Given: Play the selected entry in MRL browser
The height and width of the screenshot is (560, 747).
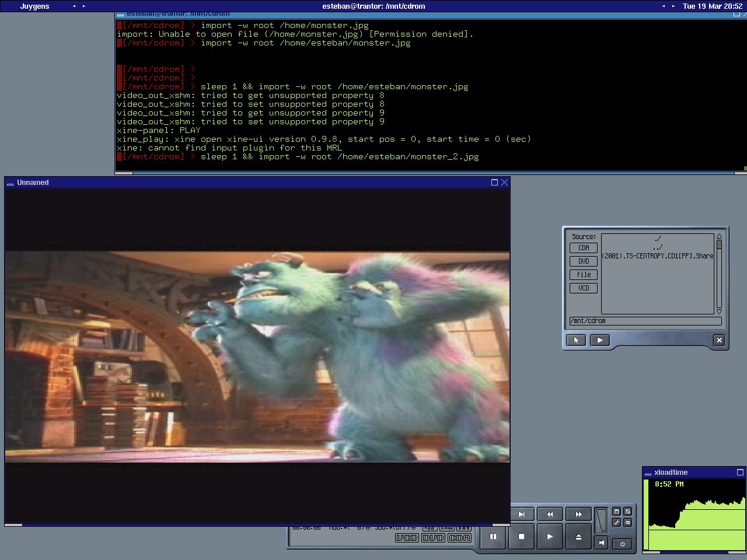Looking at the screenshot, I should coord(599,340).
